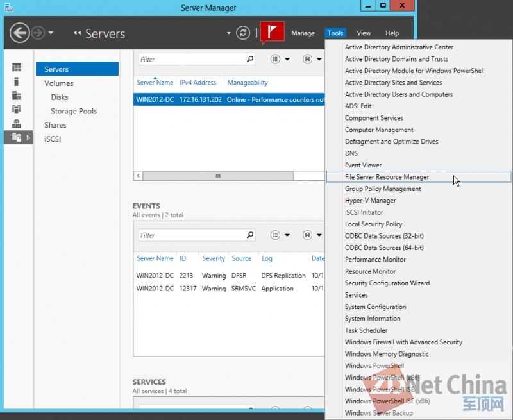The height and width of the screenshot is (420, 513).
Task: Launch Task Scheduler from Tools menu
Action: coord(366,330)
